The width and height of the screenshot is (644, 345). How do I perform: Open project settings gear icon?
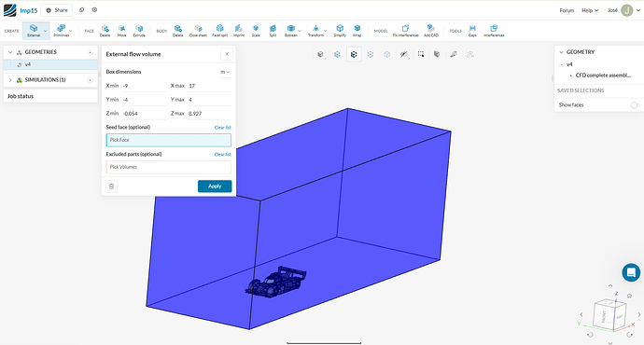pyautogui.click(x=94, y=10)
